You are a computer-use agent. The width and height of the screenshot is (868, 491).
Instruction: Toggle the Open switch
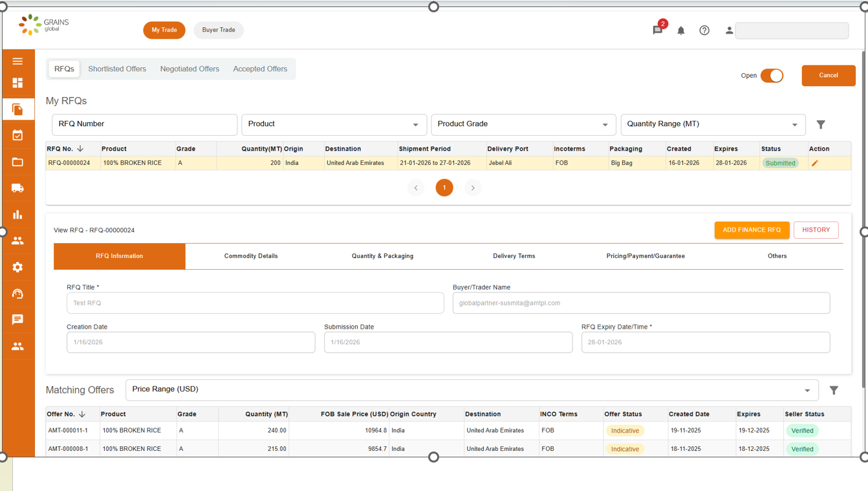pos(772,76)
